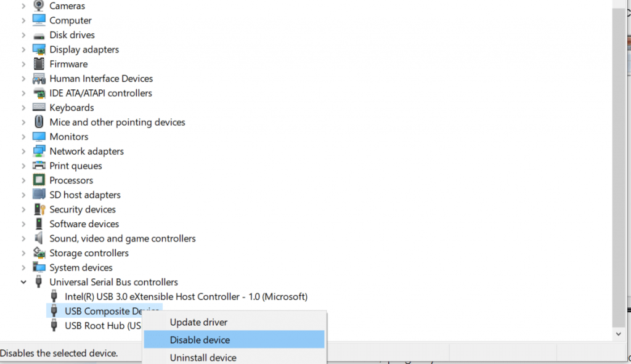Select the Network adapters icon
The image size is (631, 364).
(x=38, y=151)
